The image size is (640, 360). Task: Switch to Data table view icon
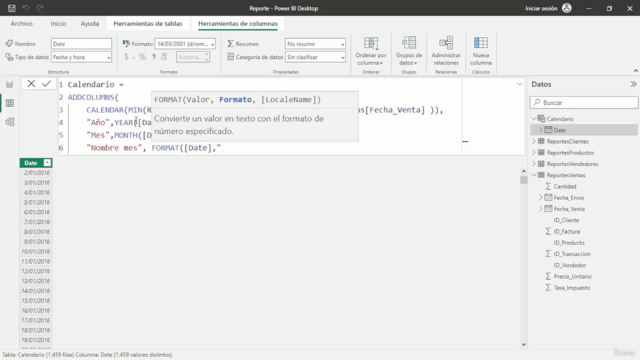coord(10,103)
